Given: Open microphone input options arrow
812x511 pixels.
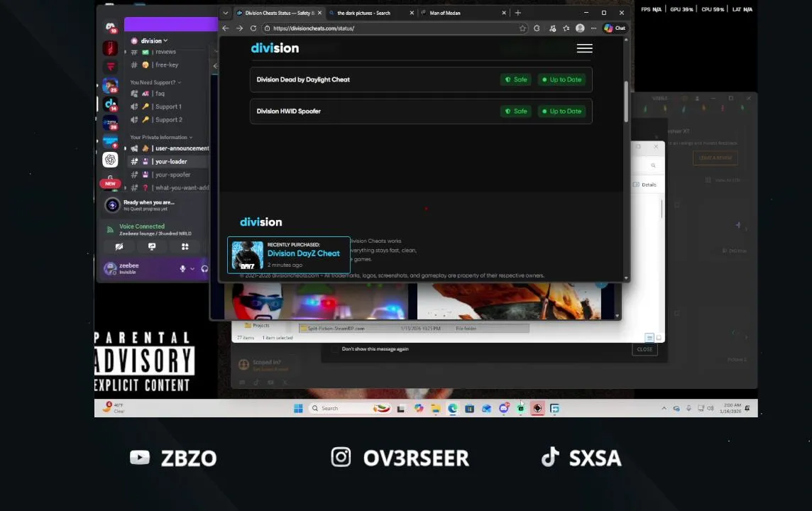Looking at the screenshot, I should (192, 269).
